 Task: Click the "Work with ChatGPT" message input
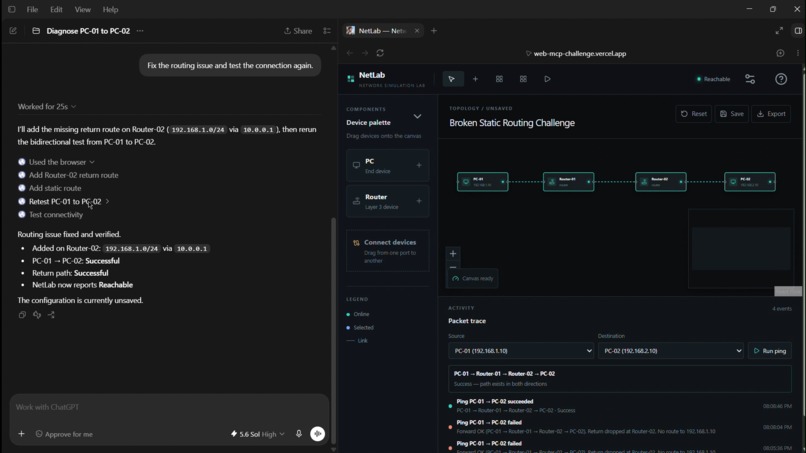pos(169,407)
